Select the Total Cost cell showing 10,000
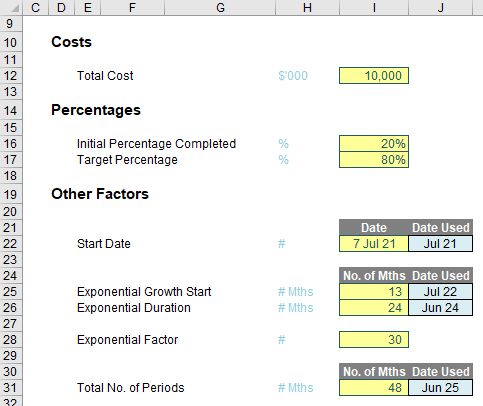The width and height of the screenshot is (483, 406). pyautogui.click(x=374, y=76)
